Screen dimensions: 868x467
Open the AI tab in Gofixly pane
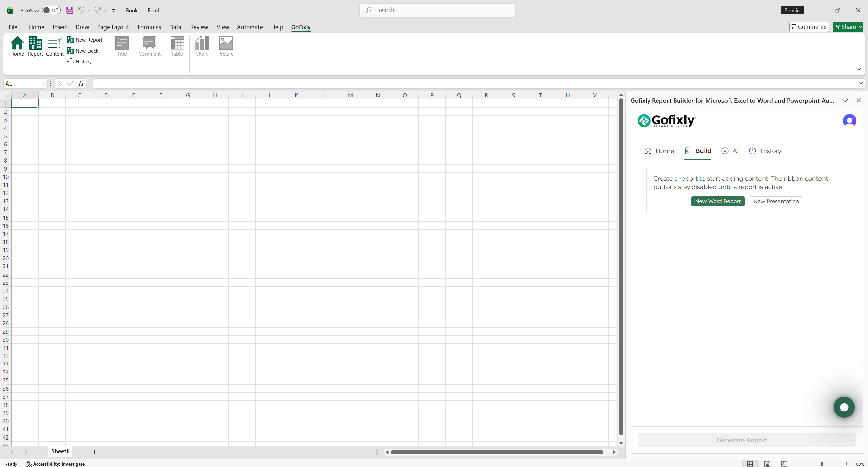[730, 151]
